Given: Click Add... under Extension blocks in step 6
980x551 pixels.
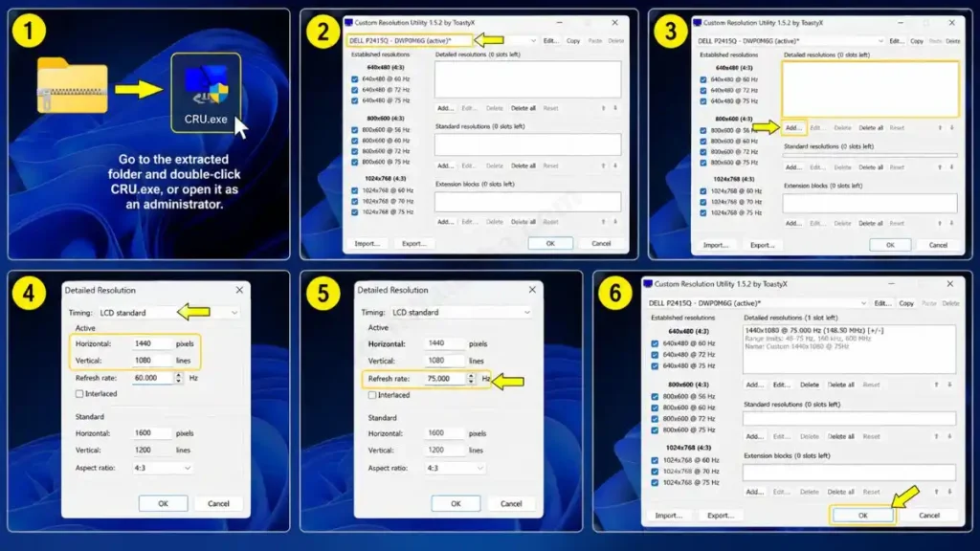Looking at the screenshot, I should [x=754, y=492].
